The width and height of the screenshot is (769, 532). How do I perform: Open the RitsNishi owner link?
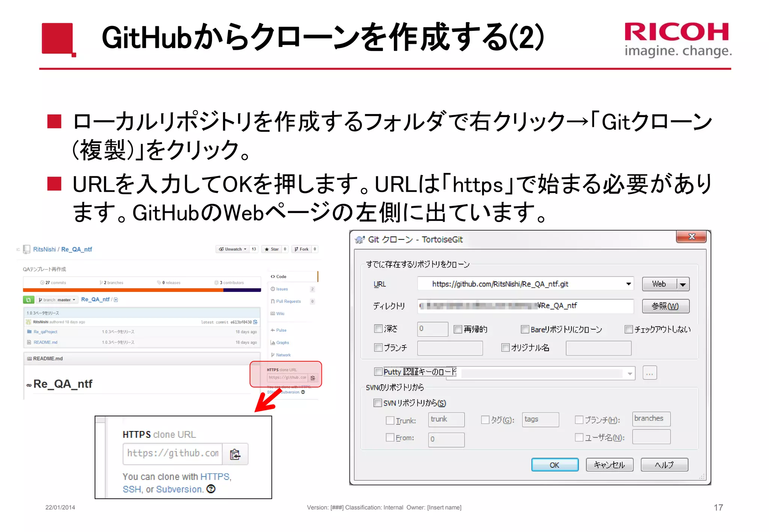click(x=44, y=249)
